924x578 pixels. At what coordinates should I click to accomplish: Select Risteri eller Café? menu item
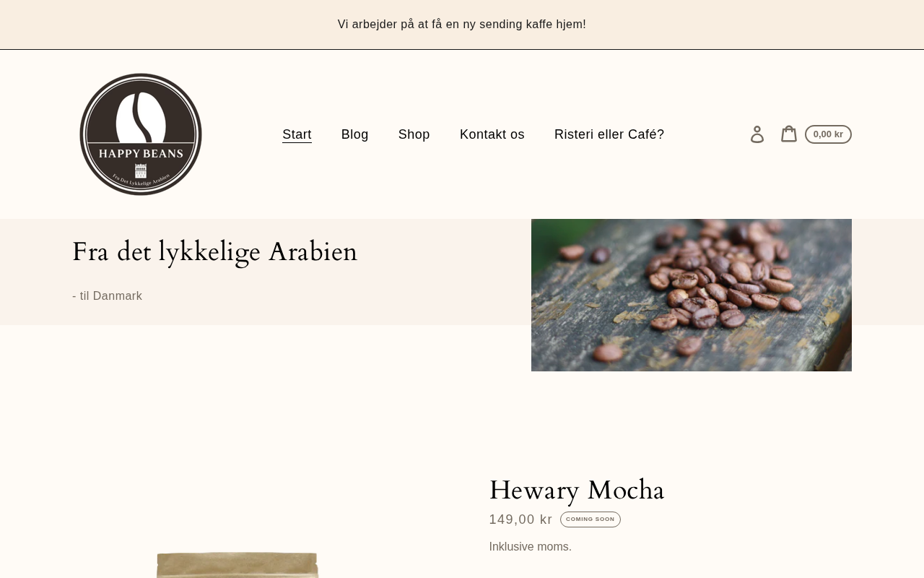pyautogui.click(x=609, y=134)
